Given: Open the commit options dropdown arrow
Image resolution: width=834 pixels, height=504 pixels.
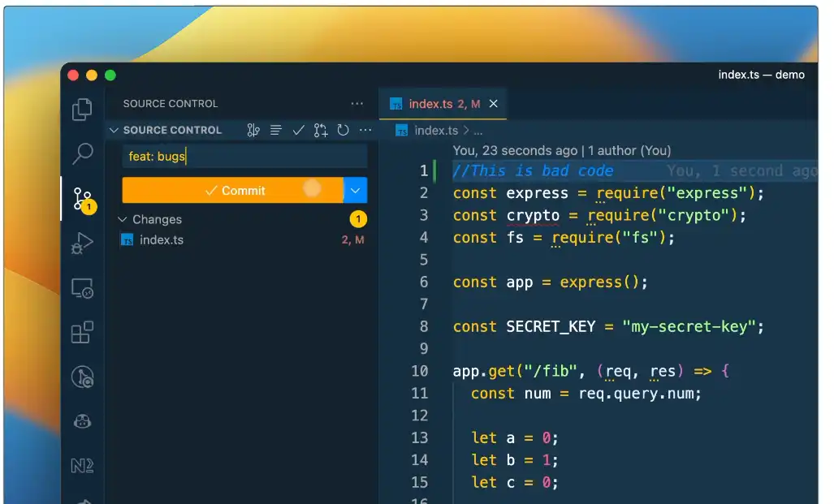Looking at the screenshot, I should coord(355,190).
